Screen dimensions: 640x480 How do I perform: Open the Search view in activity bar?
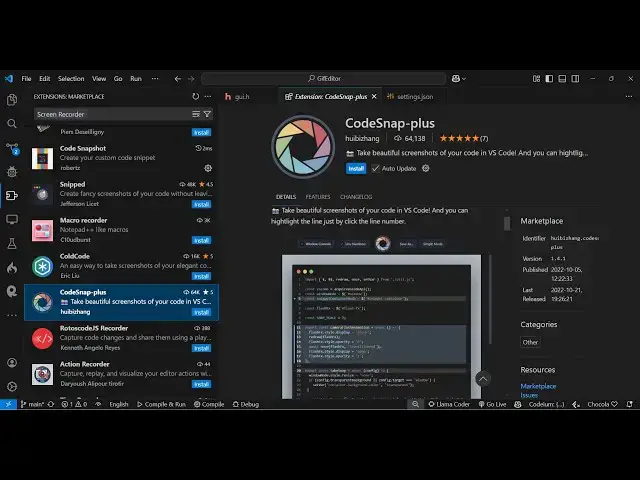click(12, 123)
